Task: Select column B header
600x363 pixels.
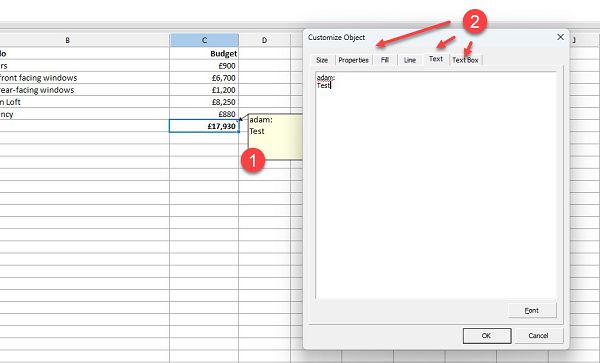Action: click(67, 40)
